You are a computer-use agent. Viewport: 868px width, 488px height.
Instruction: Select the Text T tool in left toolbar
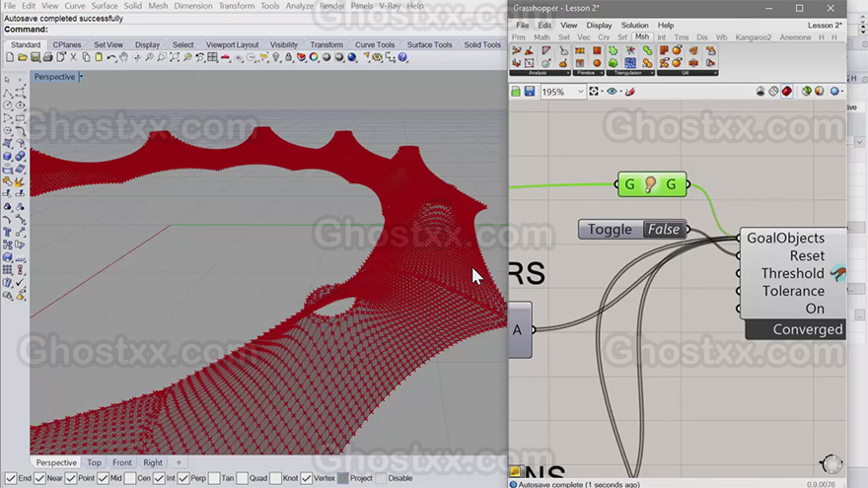click(8, 232)
